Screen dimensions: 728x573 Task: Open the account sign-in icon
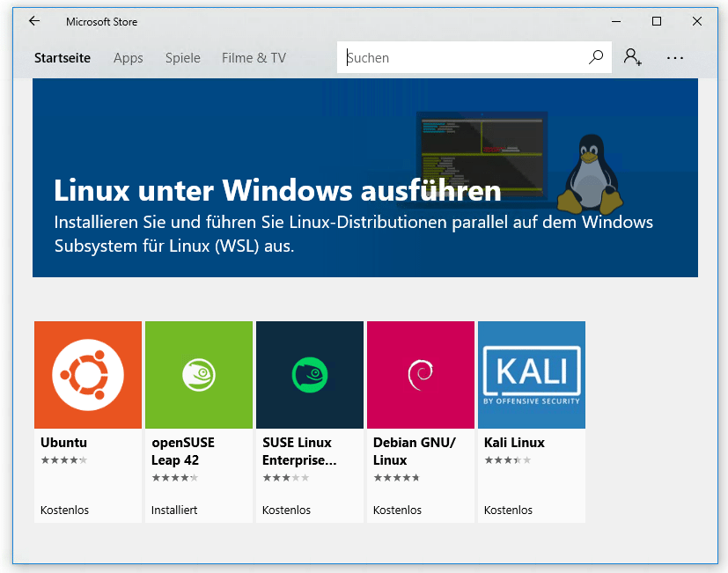click(632, 57)
